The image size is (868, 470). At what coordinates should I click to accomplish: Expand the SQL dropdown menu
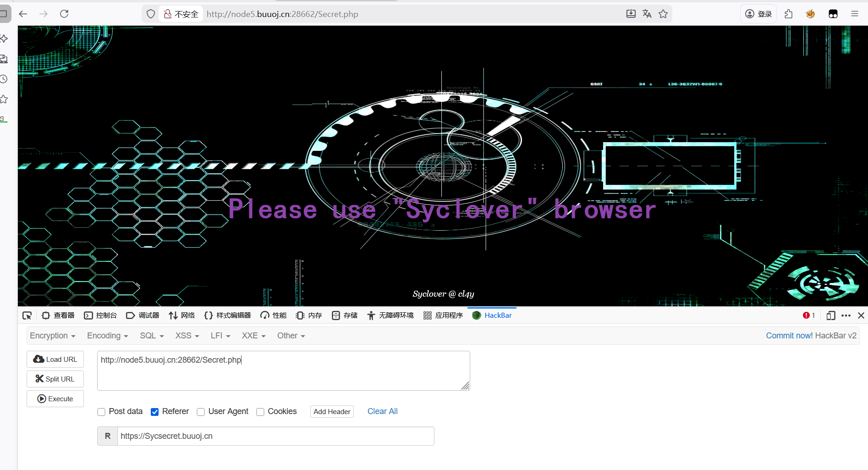tap(152, 336)
